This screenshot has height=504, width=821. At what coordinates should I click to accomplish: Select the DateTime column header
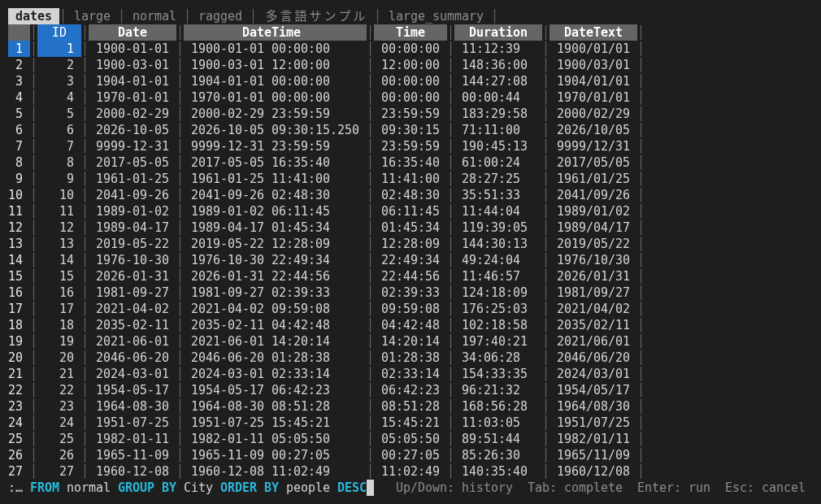coord(275,33)
